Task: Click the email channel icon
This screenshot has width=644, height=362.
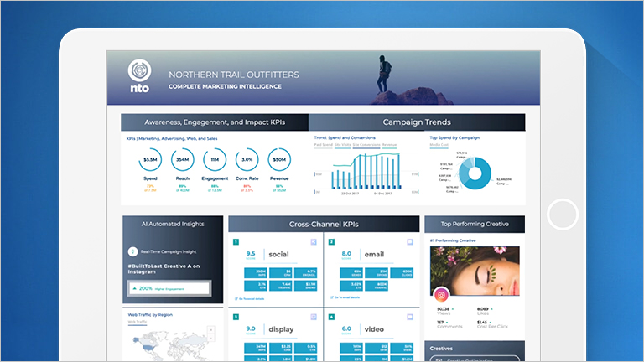Action: pos(410,242)
